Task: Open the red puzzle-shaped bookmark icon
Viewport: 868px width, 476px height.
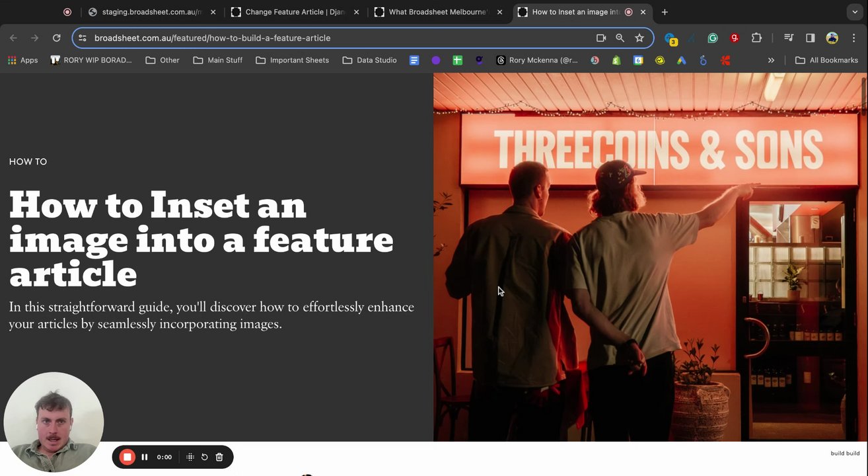Action: (x=725, y=60)
